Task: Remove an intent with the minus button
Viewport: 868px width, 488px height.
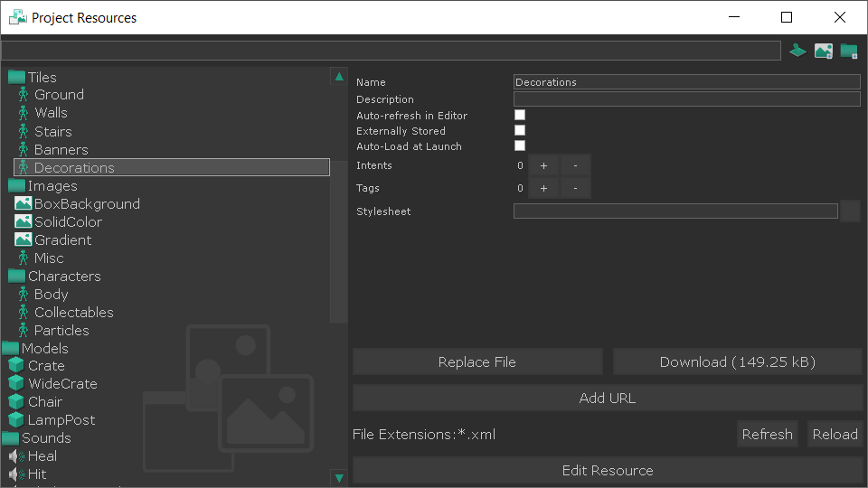Action: click(x=575, y=165)
